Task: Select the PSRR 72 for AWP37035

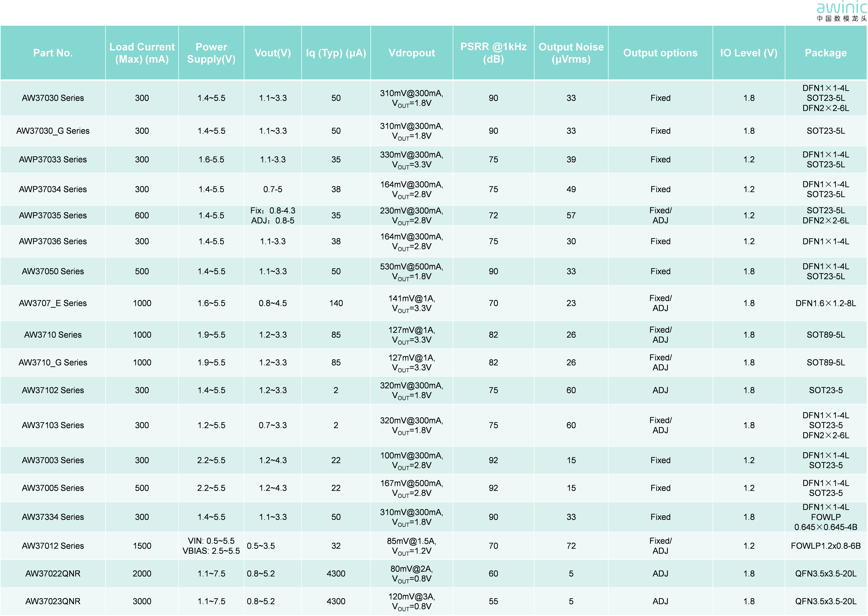Action: click(x=493, y=215)
